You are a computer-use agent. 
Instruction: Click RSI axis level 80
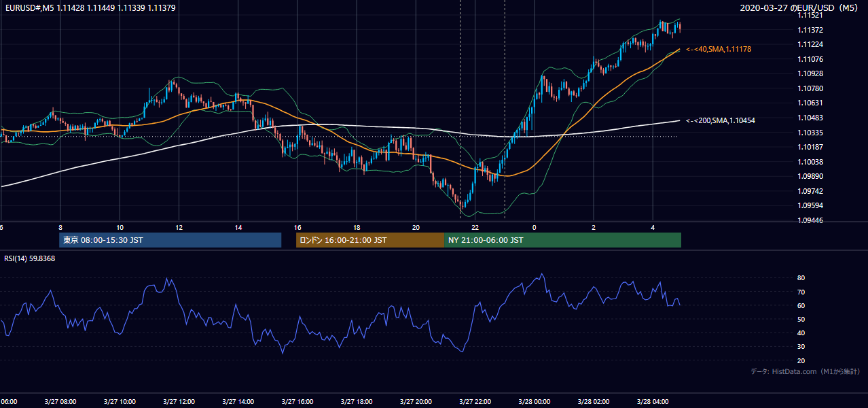tap(801, 278)
